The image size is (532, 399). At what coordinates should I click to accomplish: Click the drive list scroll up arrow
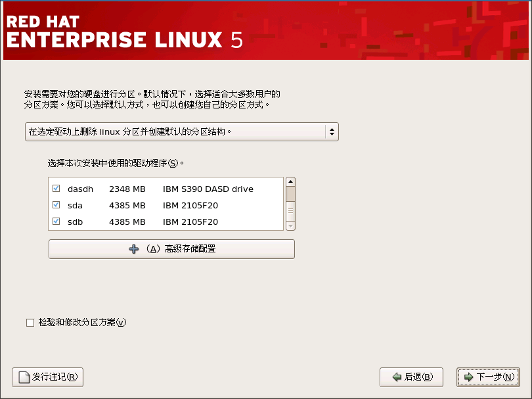pos(290,181)
